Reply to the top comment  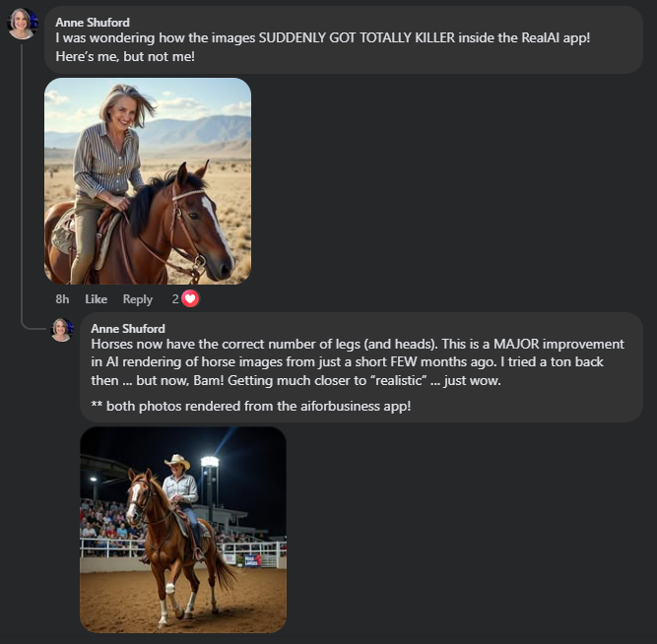coord(137,299)
